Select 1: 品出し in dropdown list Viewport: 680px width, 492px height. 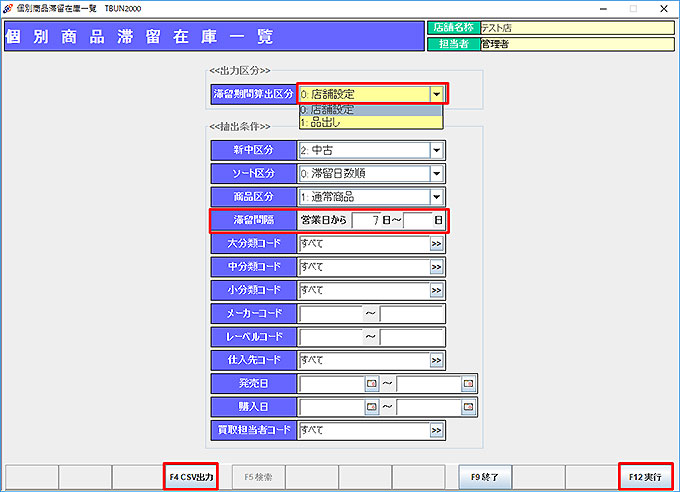[371, 122]
